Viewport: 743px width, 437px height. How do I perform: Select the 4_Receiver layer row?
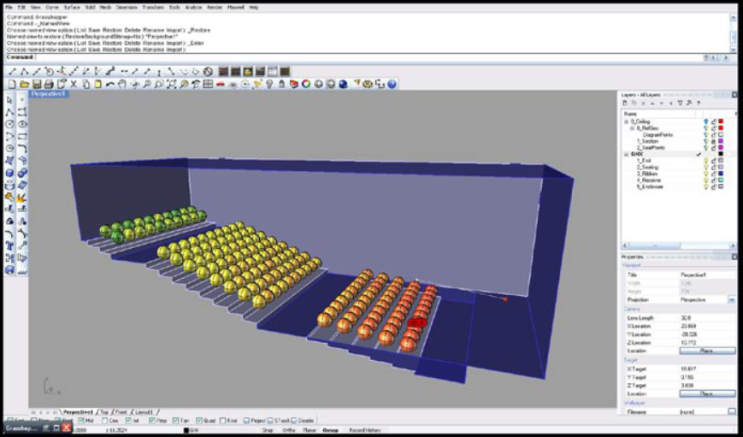click(678, 180)
